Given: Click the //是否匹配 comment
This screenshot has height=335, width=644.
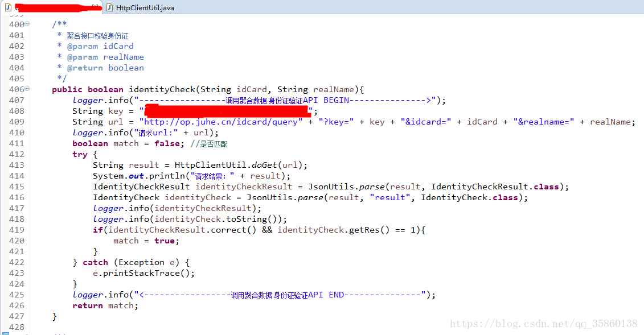Looking at the screenshot, I should point(208,144).
